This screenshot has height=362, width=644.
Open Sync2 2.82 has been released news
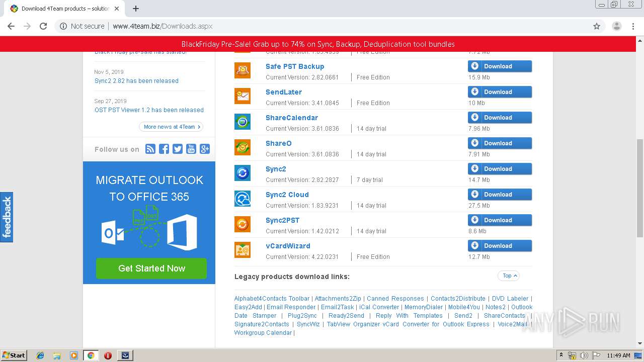coord(136,81)
